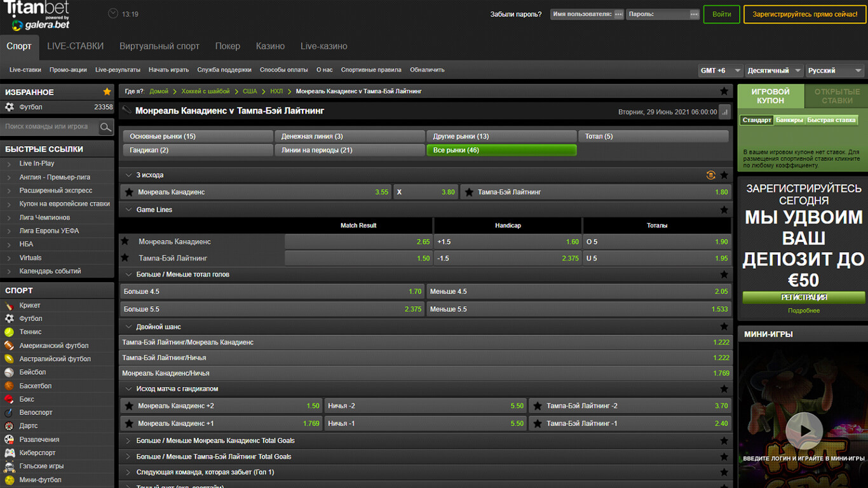This screenshot has width=868, height=488.
Task: Collapse the 3 исхода market section
Action: [129, 175]
